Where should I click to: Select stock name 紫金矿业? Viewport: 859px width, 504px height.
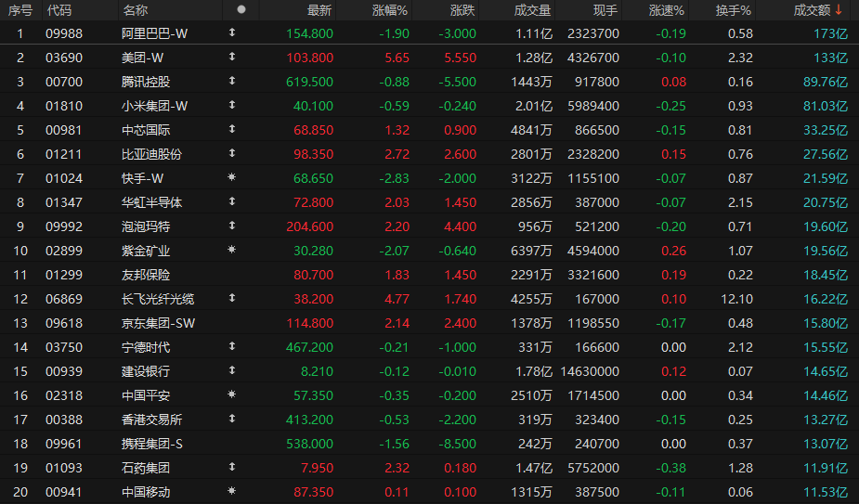point(146,251)
